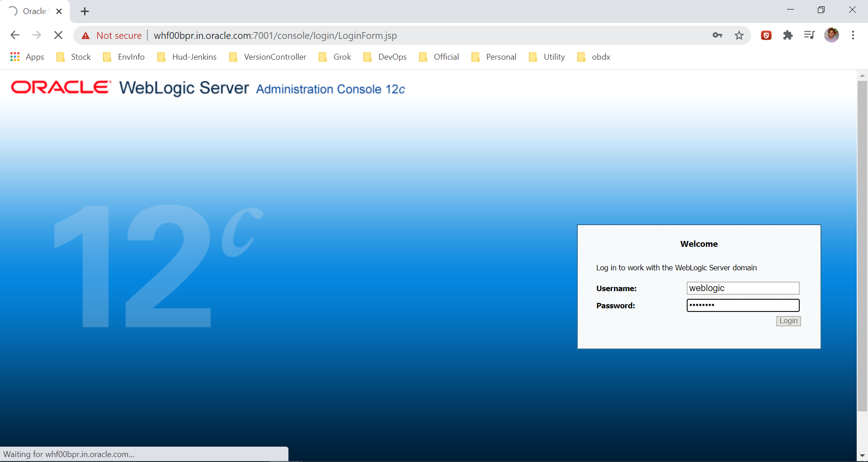Click the scrollbar down arrow
The height and width of the screenshot is (462, 868).
click(x=862, y=456)
